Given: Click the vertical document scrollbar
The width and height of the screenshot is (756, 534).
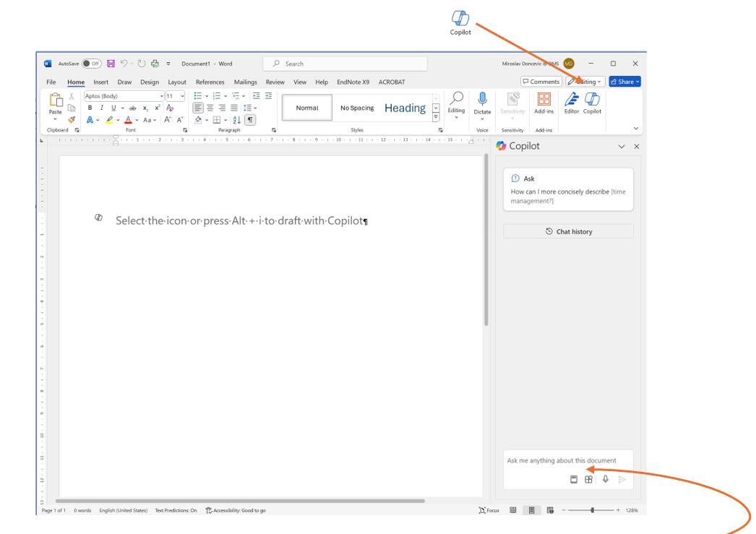Looking at the screenshot, I should coord(486,240).
